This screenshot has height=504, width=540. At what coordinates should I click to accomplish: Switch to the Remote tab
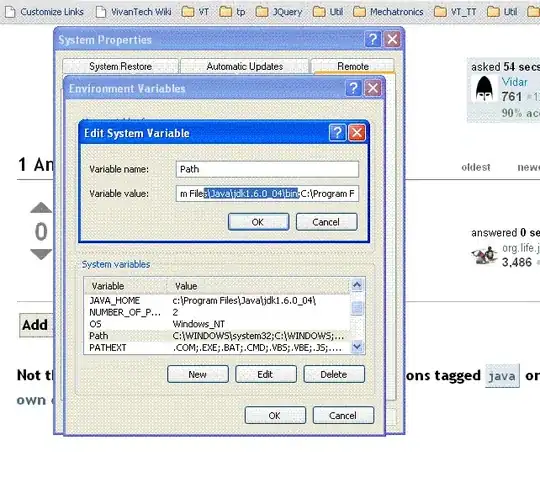click(x=353, y=66)
